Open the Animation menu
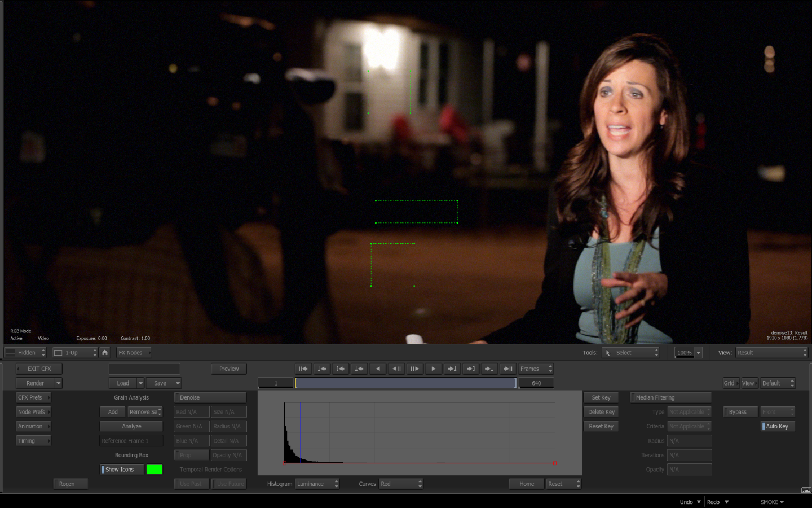 point(33,427)
